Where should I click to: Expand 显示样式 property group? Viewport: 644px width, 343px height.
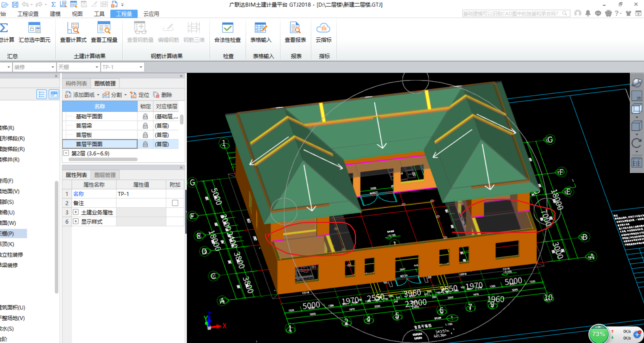[75, 221]
